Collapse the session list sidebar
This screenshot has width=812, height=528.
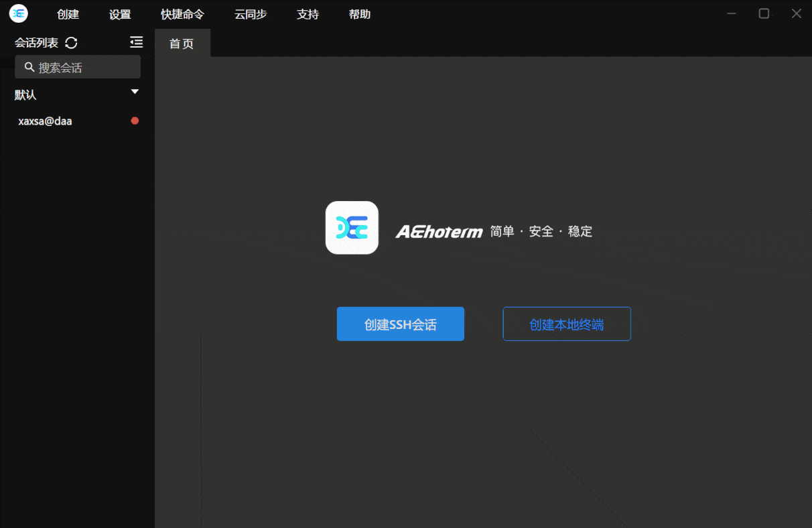(136, 42)
